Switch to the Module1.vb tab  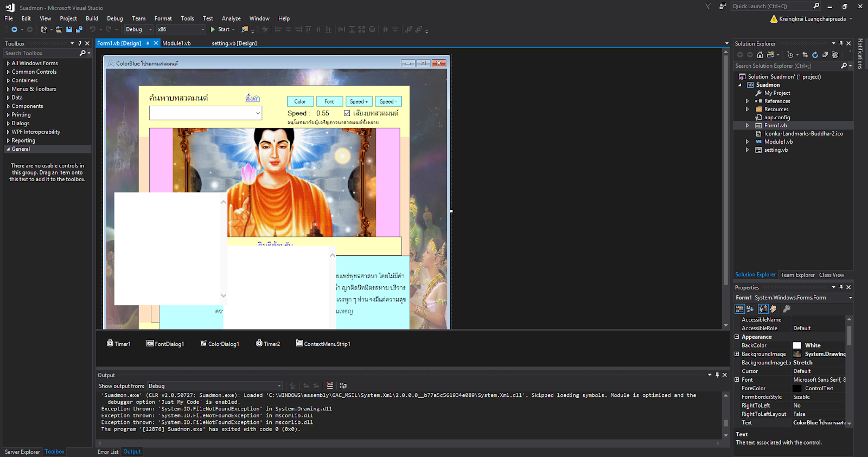point(176,43)
